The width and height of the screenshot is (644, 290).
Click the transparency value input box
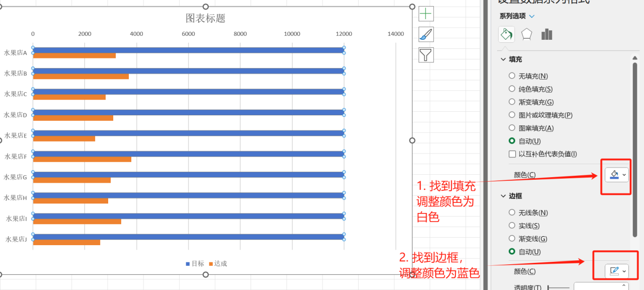click(601, 286)
